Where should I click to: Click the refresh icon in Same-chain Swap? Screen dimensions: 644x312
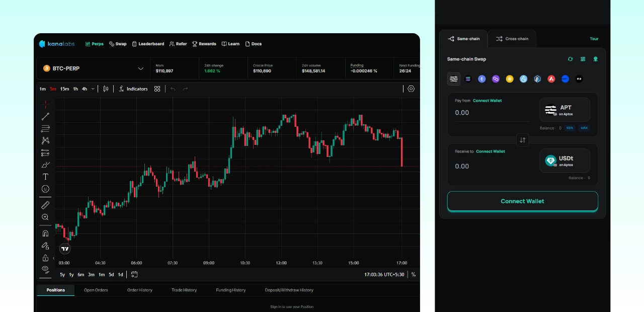click(x=570, y=59)
